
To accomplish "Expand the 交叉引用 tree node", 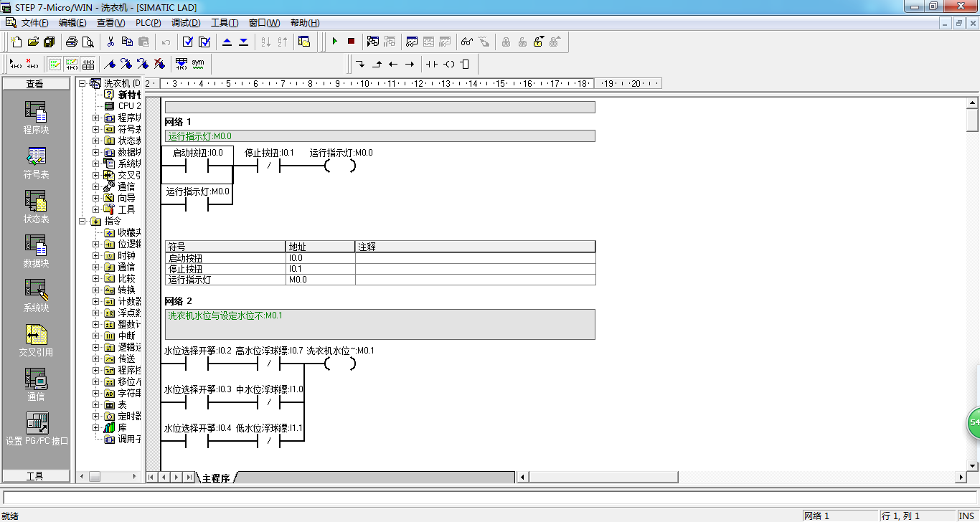I will click(95, 175).
